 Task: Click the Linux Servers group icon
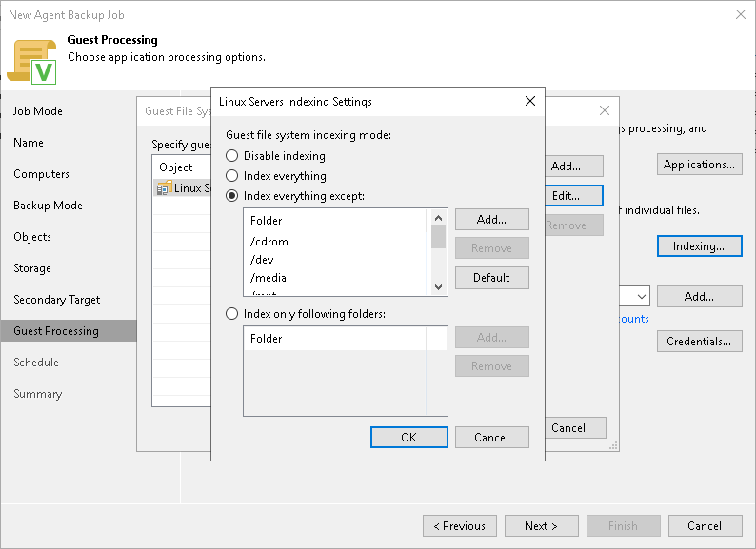(165, 188)
